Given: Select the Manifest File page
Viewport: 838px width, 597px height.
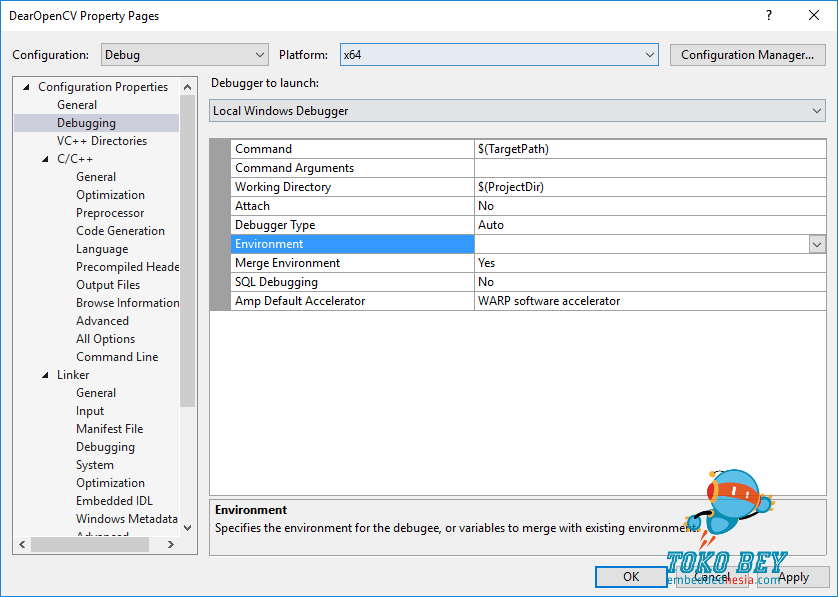Looking at the screenshot, I should point(109,429).
